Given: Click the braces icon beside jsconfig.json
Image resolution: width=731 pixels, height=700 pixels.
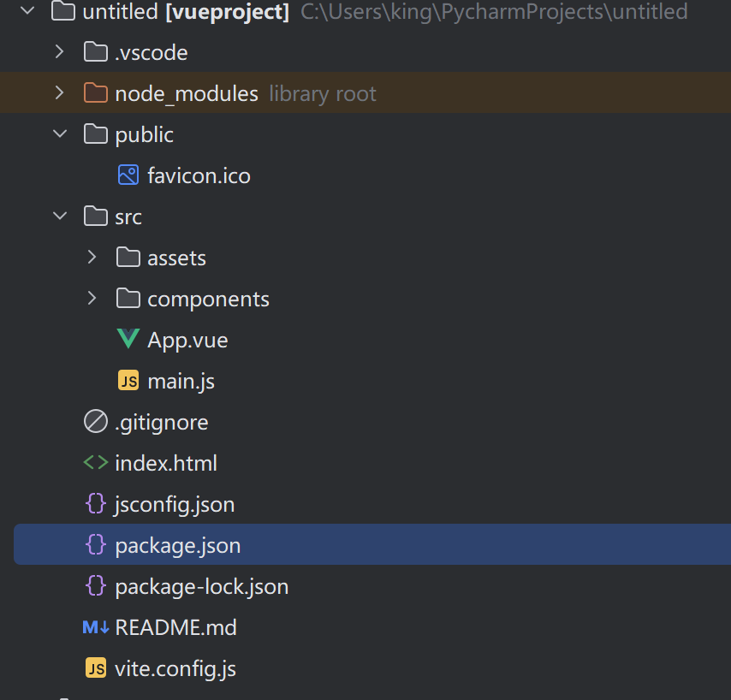Looking at the screenshot, I should pos(95,504).
